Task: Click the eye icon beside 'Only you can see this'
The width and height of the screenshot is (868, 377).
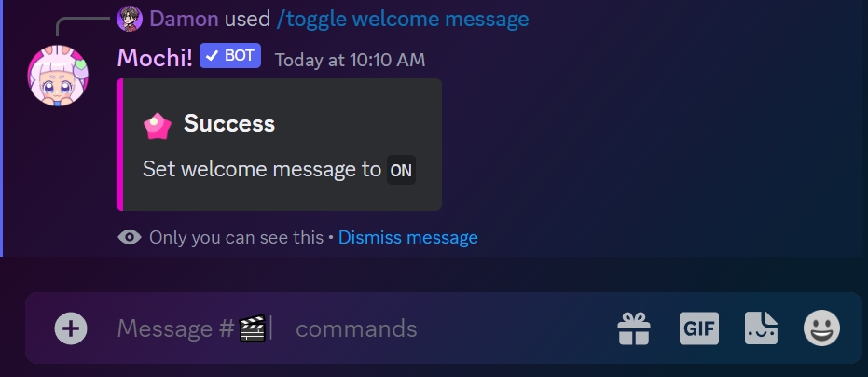Action: [130, 238]
